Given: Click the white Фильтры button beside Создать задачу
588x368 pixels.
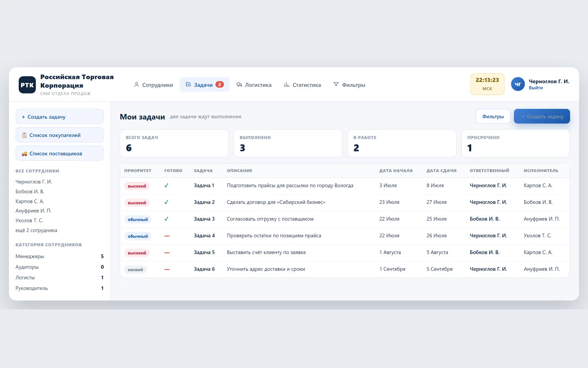Looking at the screenshot, I should (493, 116).
